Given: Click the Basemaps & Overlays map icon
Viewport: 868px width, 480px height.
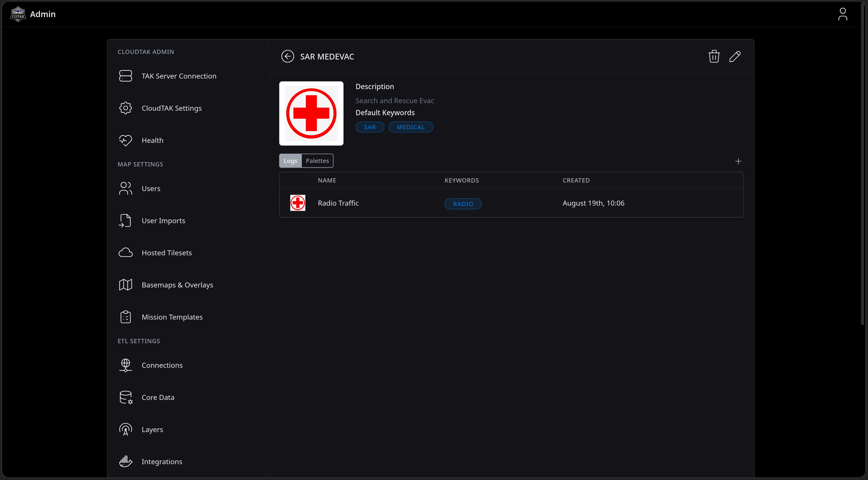Looking at the screenshot, I should [125, 285].
